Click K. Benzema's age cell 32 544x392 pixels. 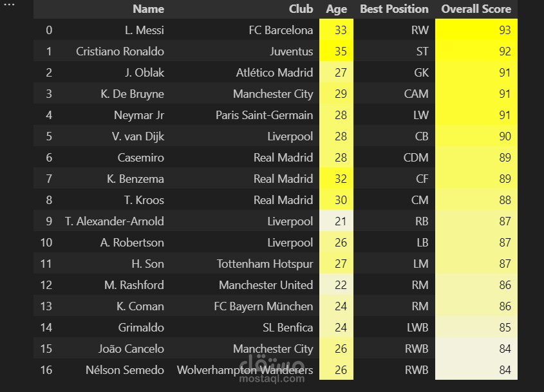341,179
